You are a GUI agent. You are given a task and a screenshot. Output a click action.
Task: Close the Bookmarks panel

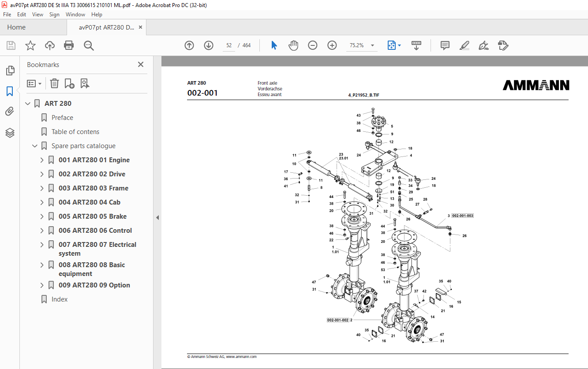point(141,64)
